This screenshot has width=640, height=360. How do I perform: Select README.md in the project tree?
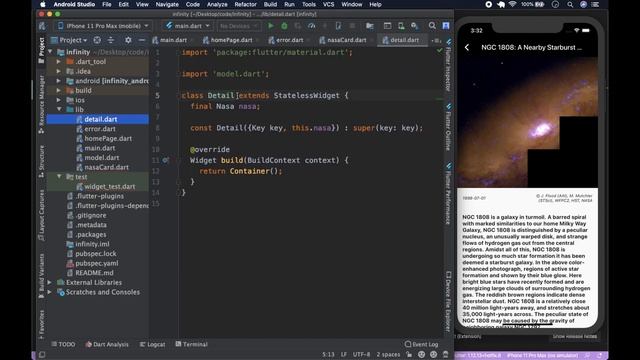pyautogui.click(x=94, y=273)
